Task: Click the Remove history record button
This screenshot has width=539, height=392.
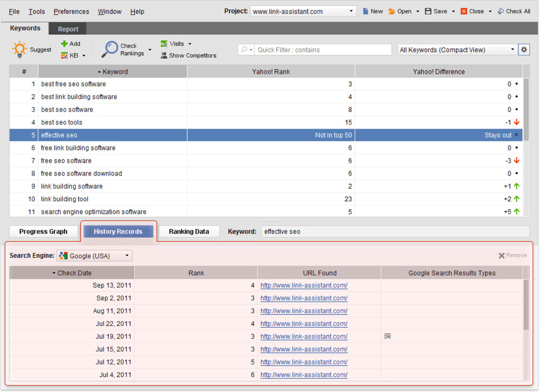Action: tap(512, 255)
